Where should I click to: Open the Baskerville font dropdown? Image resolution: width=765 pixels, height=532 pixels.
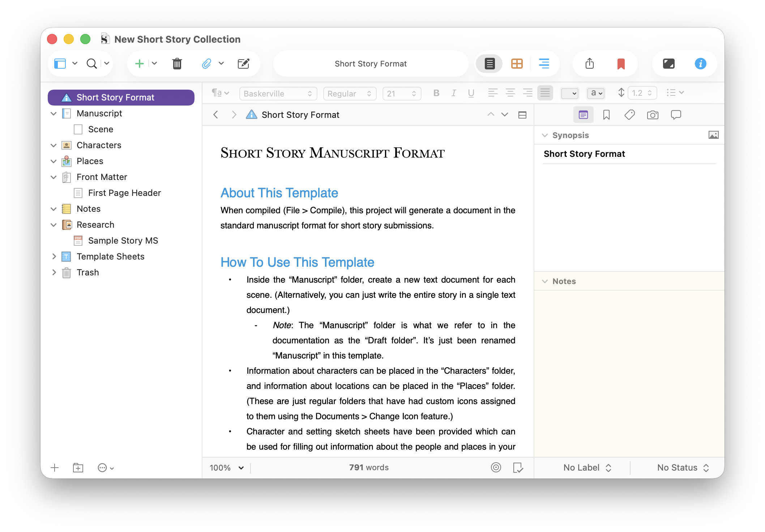click(278, 94)
